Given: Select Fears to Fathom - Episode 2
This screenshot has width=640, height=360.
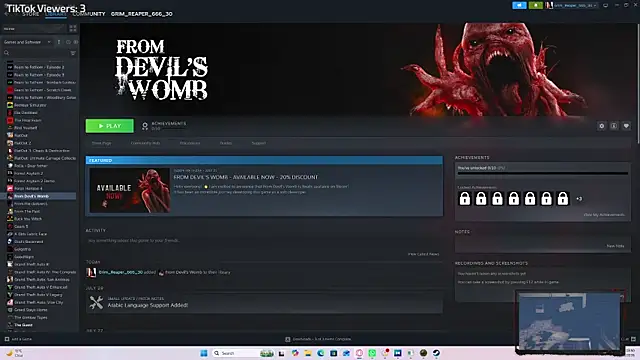Looking at the screenshot, I should [39, 67].
